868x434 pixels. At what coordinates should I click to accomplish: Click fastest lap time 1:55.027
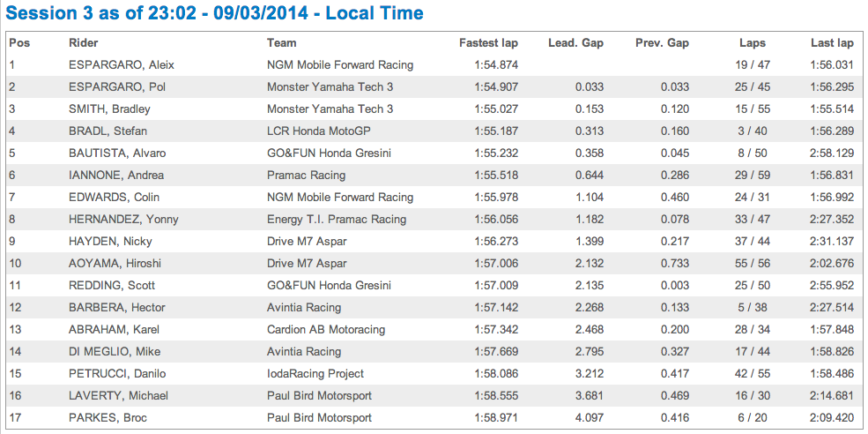coord(496,109)
